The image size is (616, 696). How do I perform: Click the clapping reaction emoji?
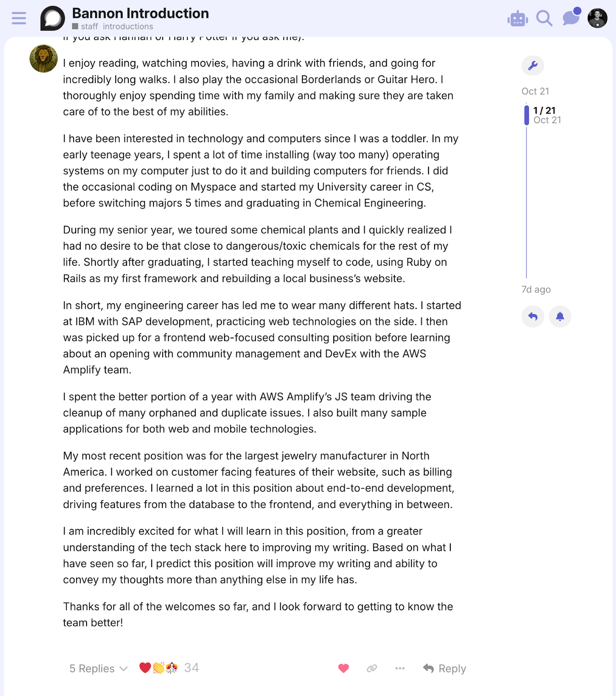tap(158, 668)
